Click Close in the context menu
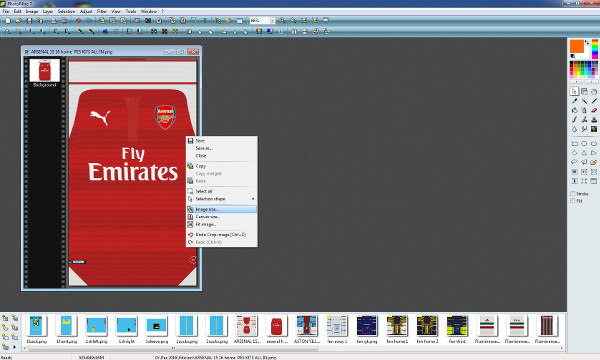 click(222, 156)
